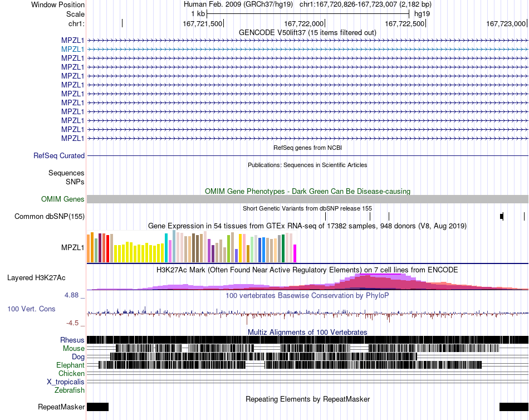
Task: Click the X_tropicalis alignment label
Action: [66, 382]
